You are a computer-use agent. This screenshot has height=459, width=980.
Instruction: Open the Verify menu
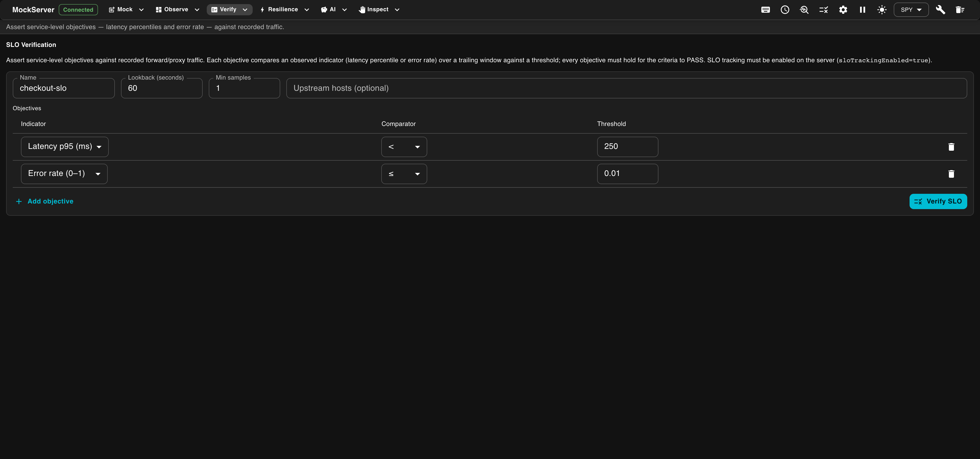click(x=229, y=9)
